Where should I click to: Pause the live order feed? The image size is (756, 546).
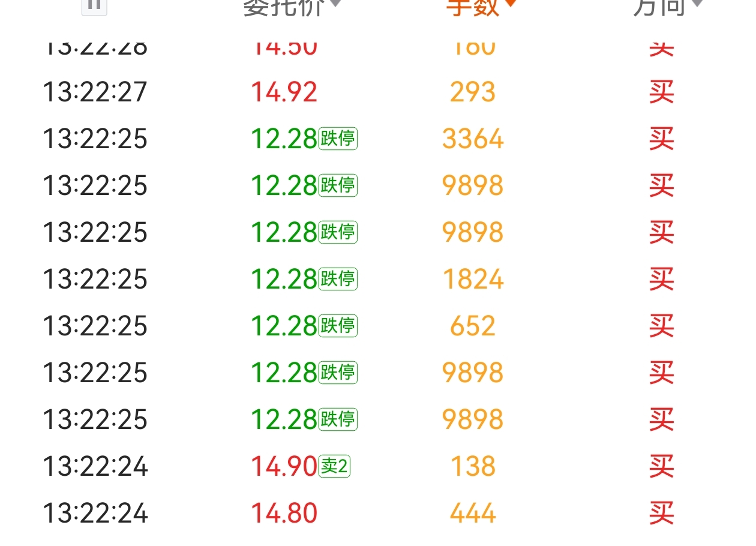coord(94,6)
